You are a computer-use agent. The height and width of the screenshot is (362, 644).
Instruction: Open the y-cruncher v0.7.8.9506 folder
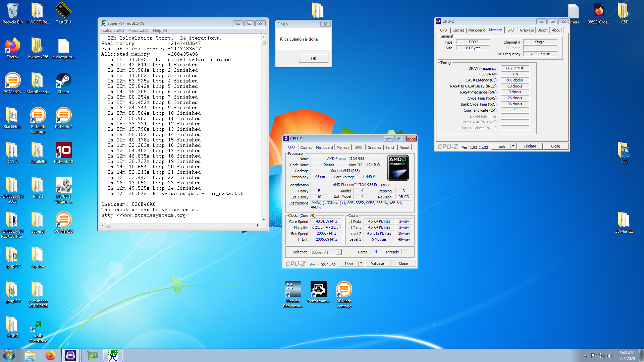click(x=38, y=295)
